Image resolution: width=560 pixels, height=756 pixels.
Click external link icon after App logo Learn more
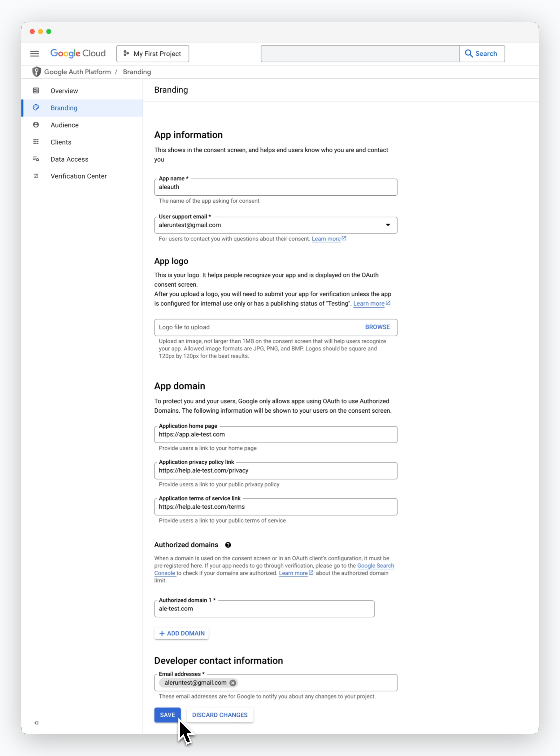388,303
